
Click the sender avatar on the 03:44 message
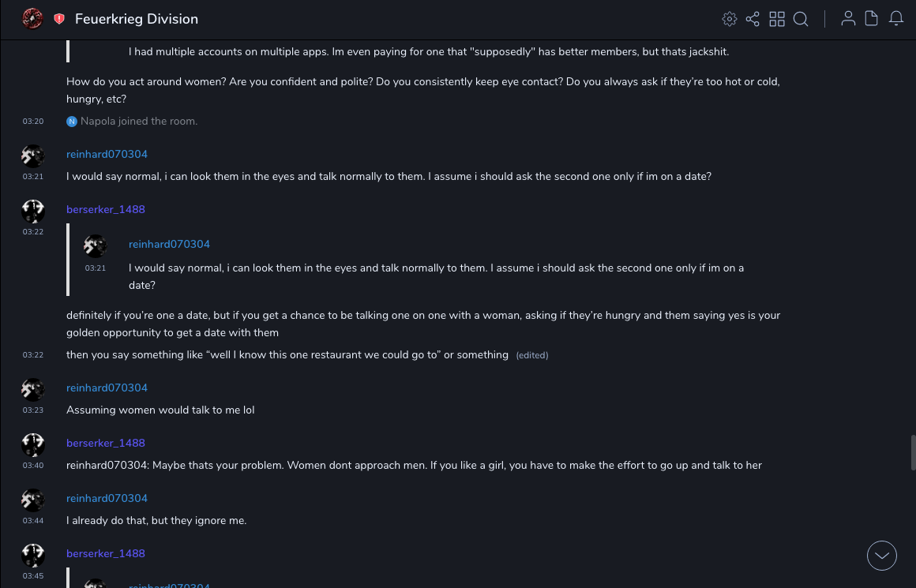click(x=33, y=500)
